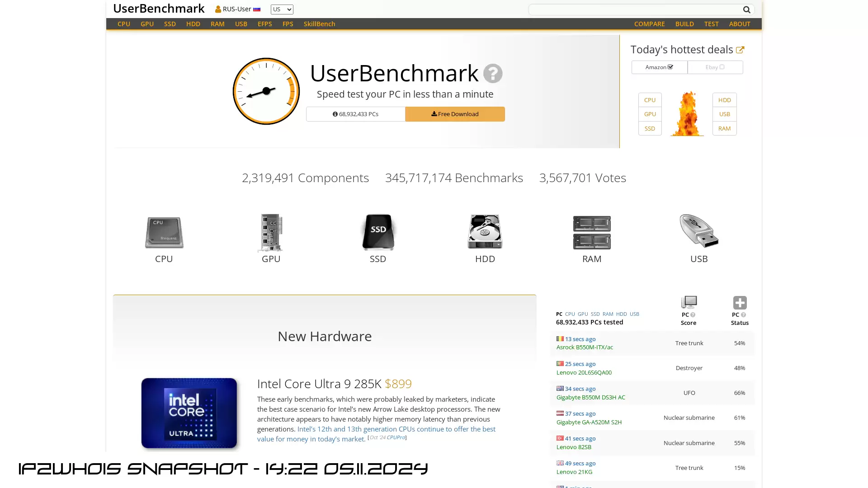Open Intel's 12th and 13th generation link
Viewport: 868px width, 488px height.
[376, 434]
